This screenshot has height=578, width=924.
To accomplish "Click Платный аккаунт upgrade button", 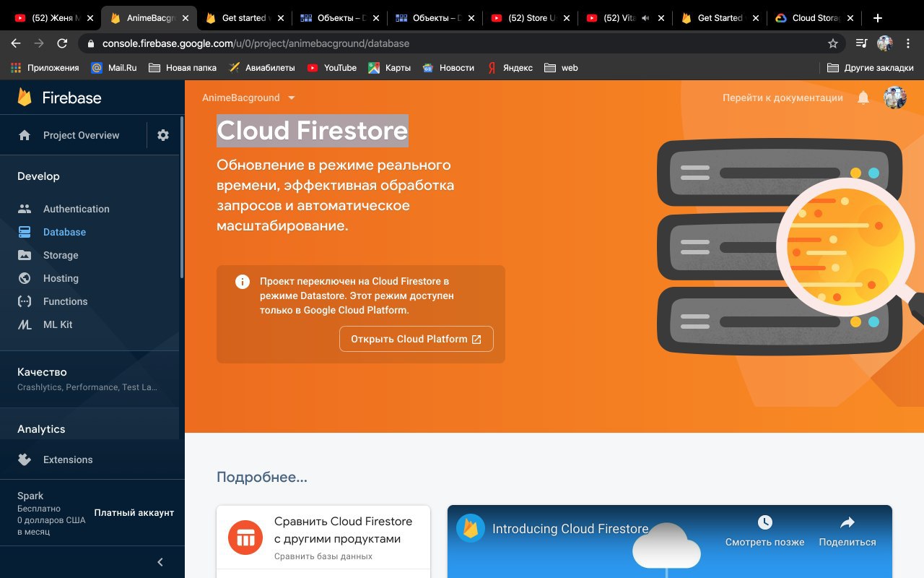I will click(134, 512).
